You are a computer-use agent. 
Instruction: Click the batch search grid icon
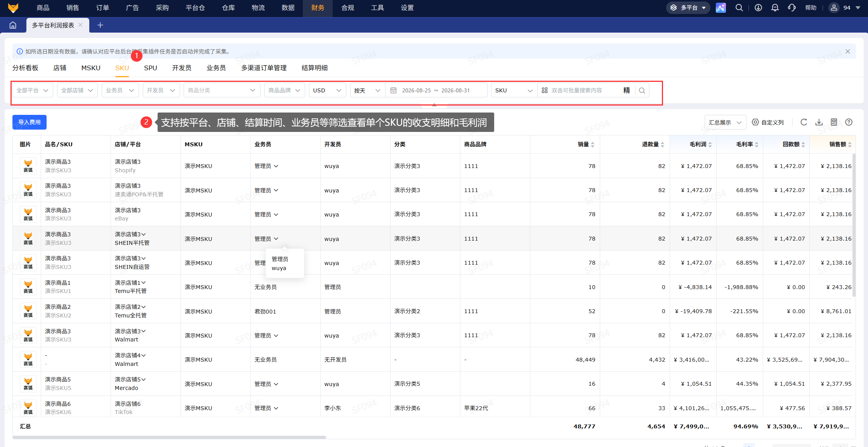coord(545,90)
